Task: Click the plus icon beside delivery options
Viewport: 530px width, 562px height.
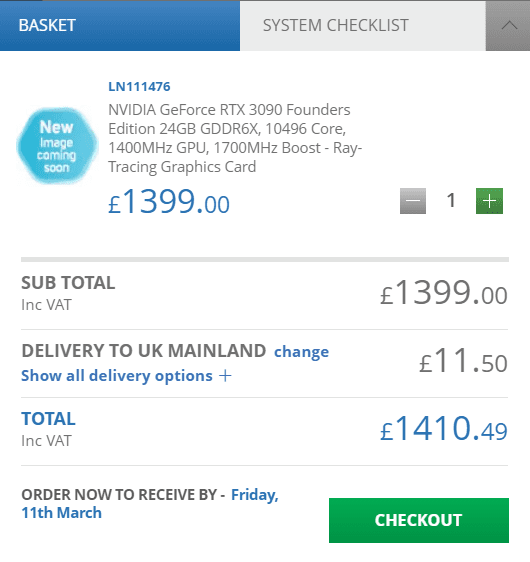Action: point(225,376)
